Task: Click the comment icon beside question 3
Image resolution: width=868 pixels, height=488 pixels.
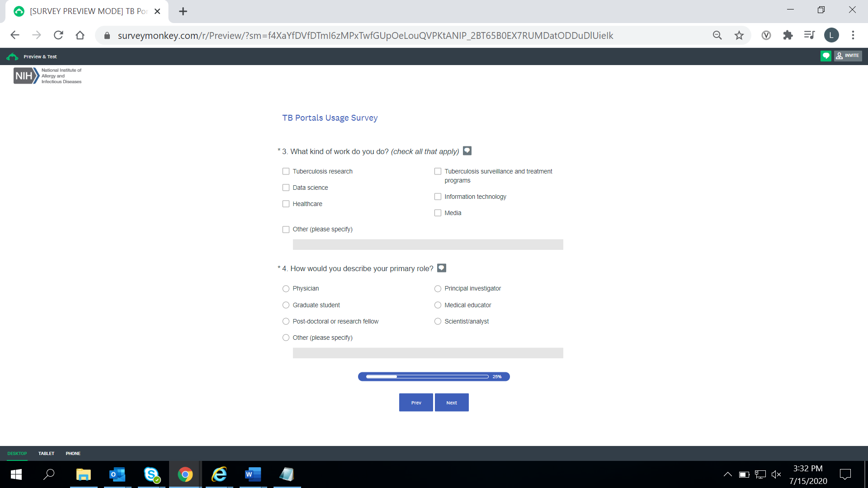Action: (x=467, y=151)
